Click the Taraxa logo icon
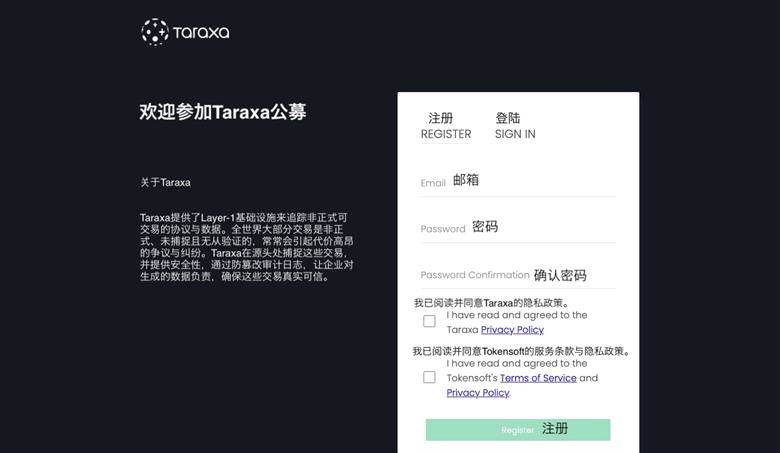Screen dimensions: 780x453 (x=155, y=32)
